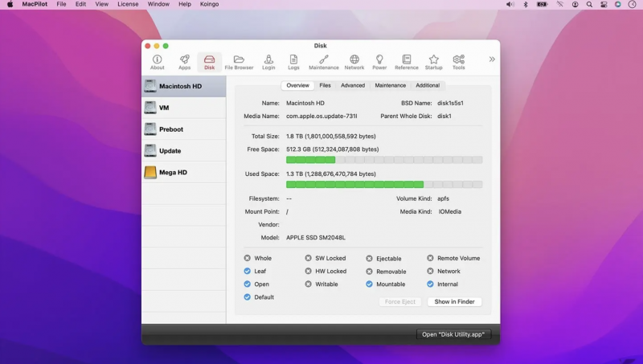
Task: Open the Startup toolbar section
Action: click(433, 63)
